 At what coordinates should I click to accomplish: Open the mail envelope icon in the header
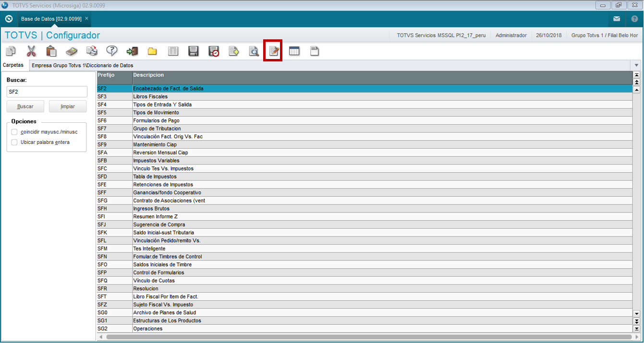617,19
